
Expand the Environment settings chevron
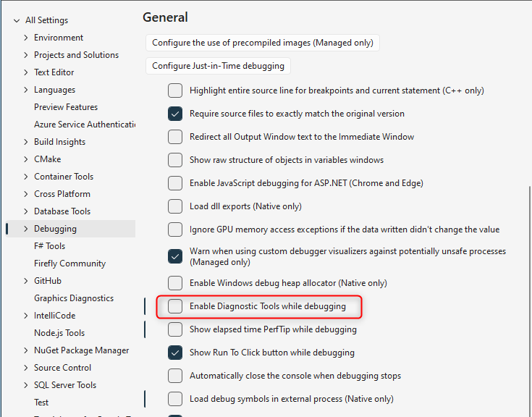coord(26,38)
